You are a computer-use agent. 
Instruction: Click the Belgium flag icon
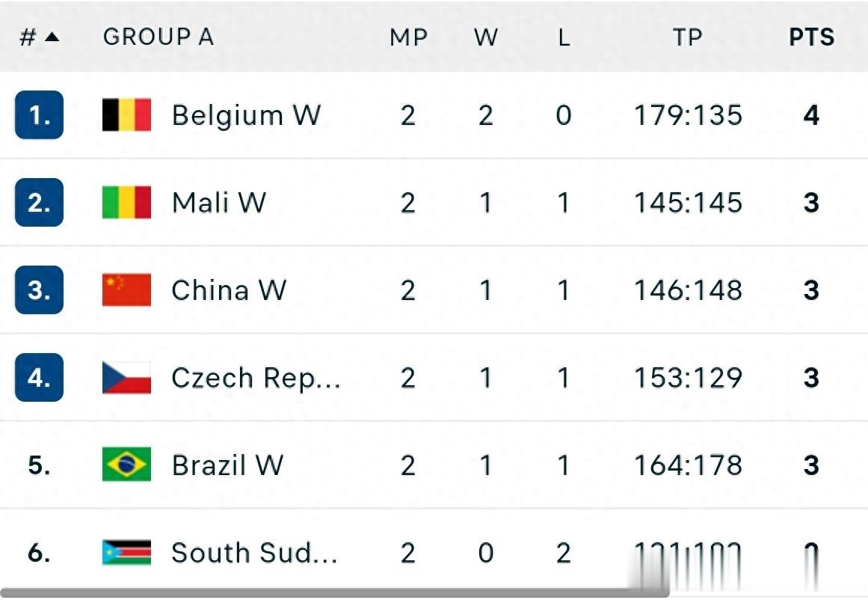(x=126, y=115)
